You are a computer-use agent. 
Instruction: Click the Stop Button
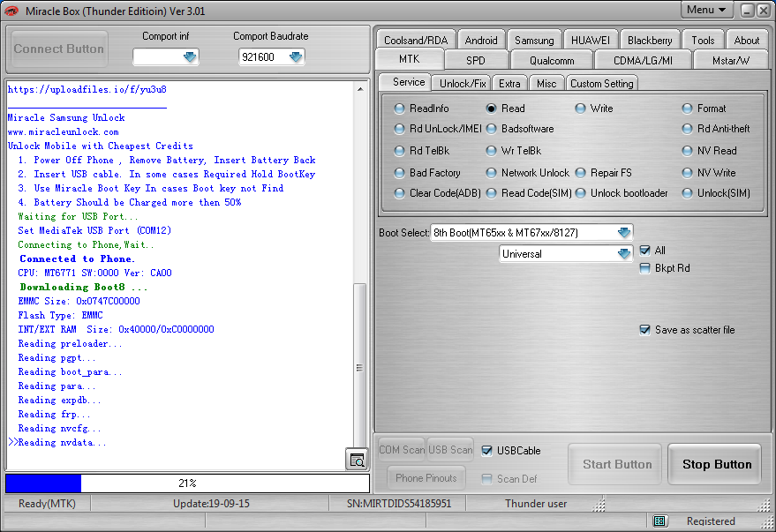coord(716,464)
